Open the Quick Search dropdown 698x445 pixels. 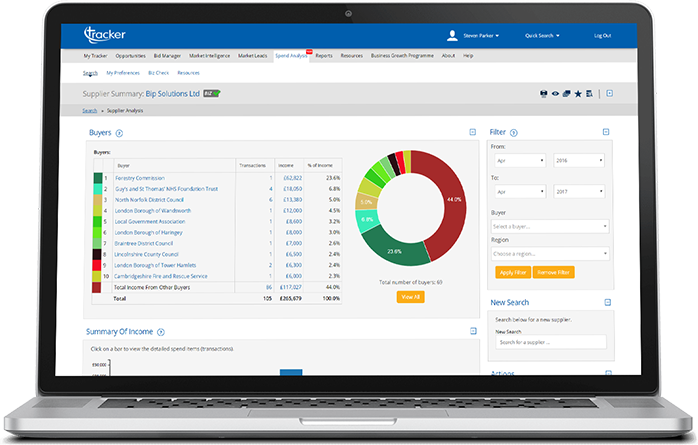coord(542,36)
